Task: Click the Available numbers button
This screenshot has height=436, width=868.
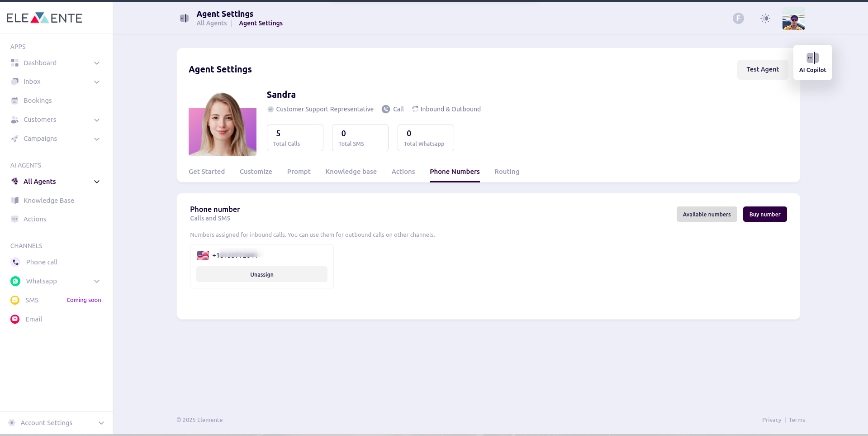Action: click(x=707, y=214)
